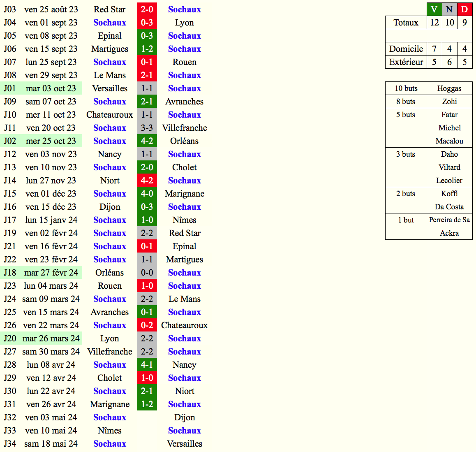The width and height of the screenshot is (476, 452).
Task: Click Villefranche home team in row J27
Action: coord(110,352)
